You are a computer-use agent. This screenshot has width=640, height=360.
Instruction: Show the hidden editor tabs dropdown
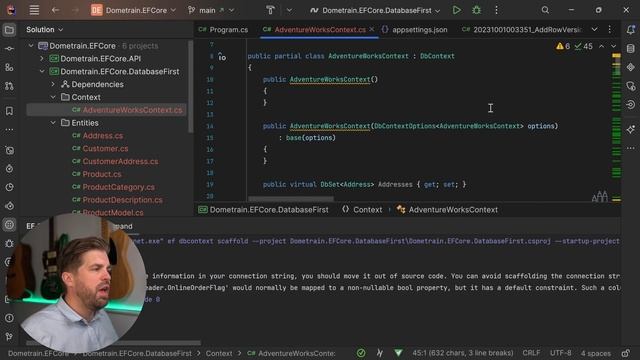coord(594,29)
